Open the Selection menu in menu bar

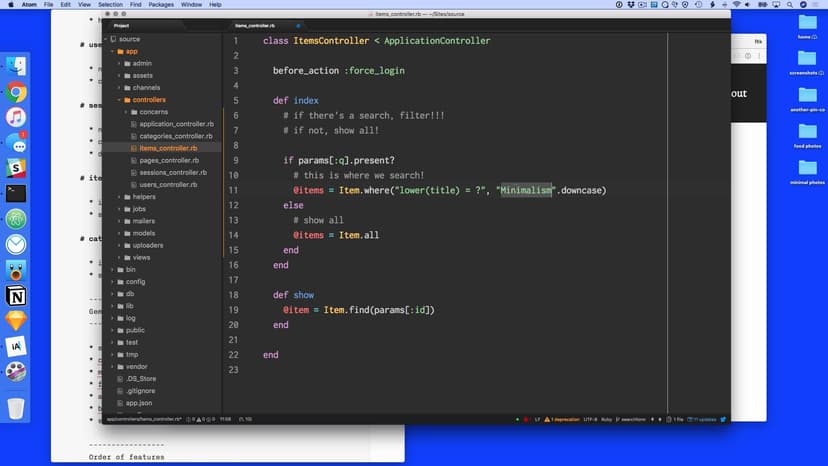click(110, 5)
